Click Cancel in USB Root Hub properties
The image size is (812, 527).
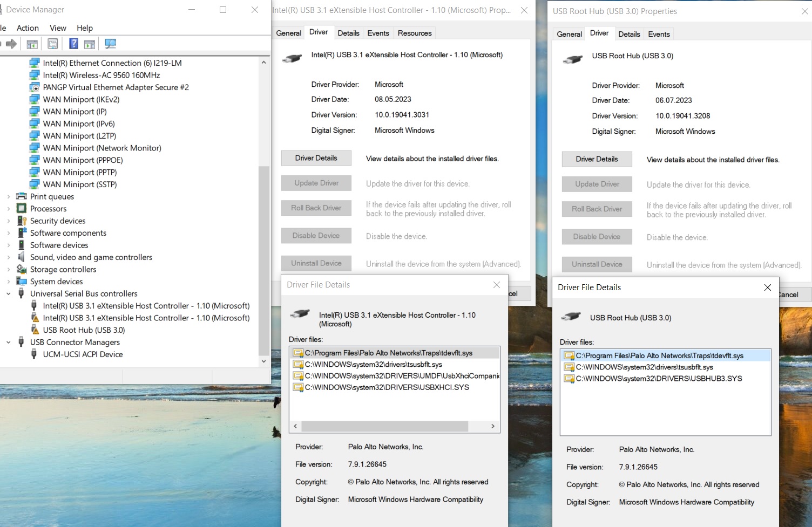point(796,295)
